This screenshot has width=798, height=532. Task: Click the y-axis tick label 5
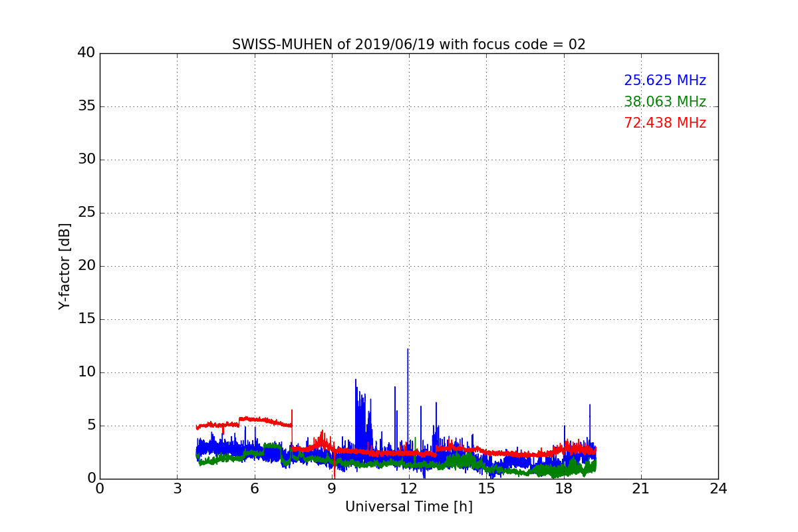pyautogui.click(x=91, y=425)
